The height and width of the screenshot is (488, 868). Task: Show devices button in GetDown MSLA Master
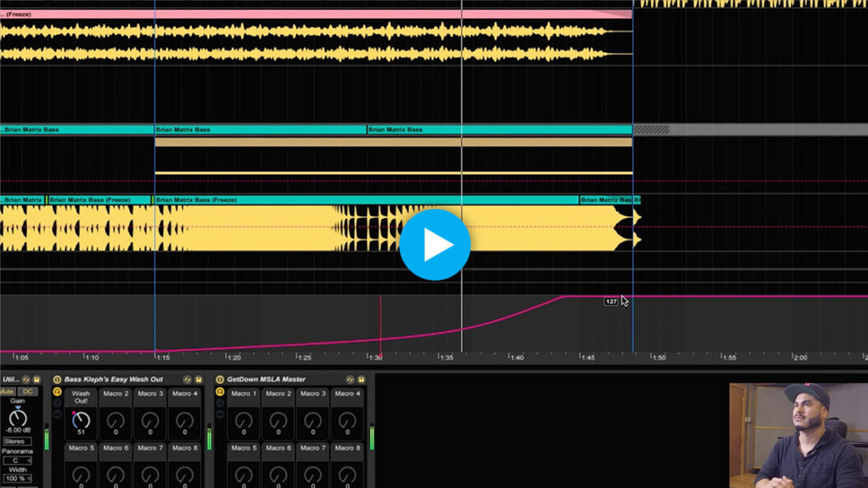(220, 414)
